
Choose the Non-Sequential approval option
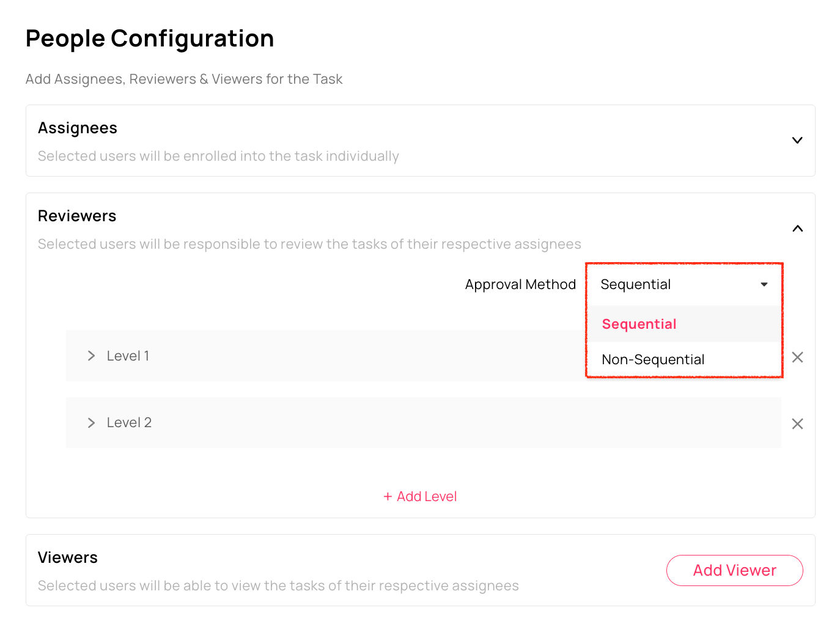tap(653, 360)
